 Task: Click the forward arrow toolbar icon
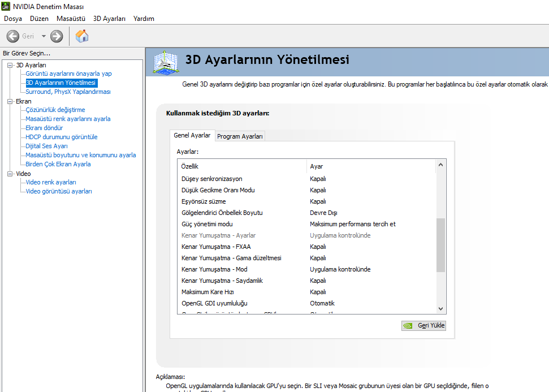click(x=57, y=36)
